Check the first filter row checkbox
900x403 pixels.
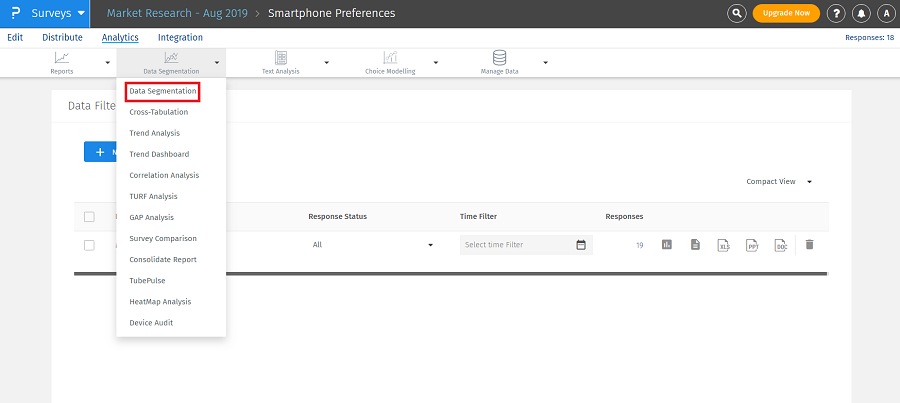pyautogui.click(x=89, y=245)
